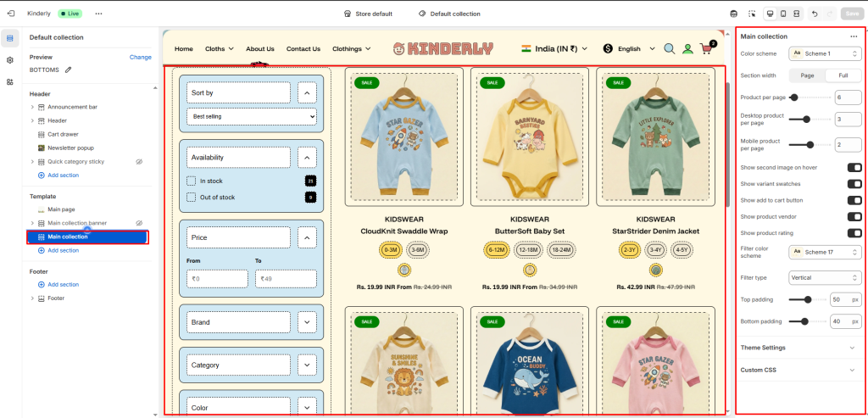868x418 pixels.
Task: Check the In stock availability filter
Action: (x=191, y=181)
